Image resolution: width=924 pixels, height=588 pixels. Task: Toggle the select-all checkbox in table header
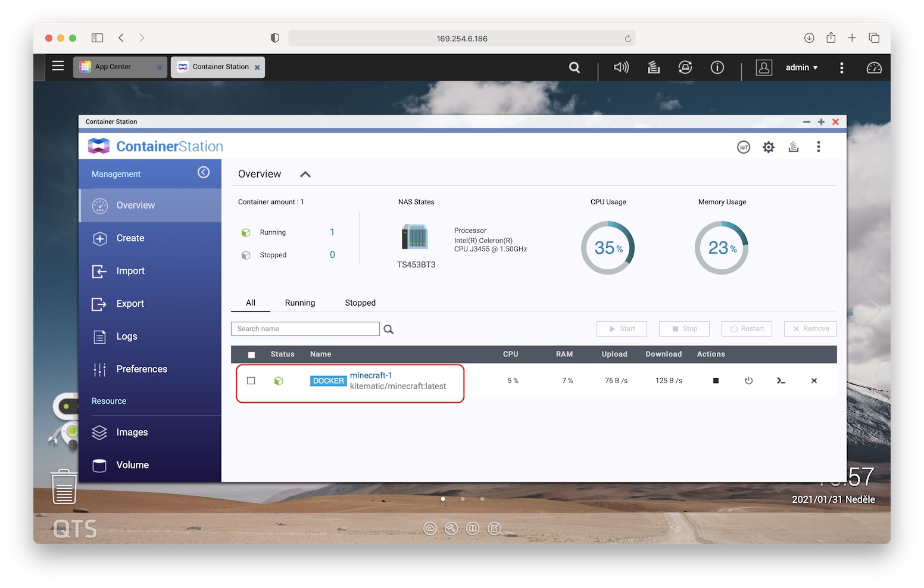click(x=251, y=354)
